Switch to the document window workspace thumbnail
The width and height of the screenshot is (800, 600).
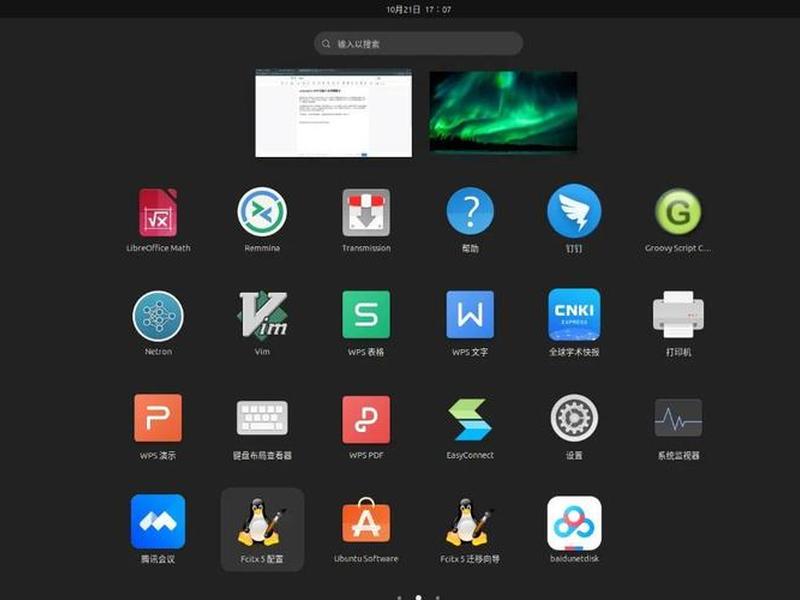pyautogui.click(x=334, y=113)
